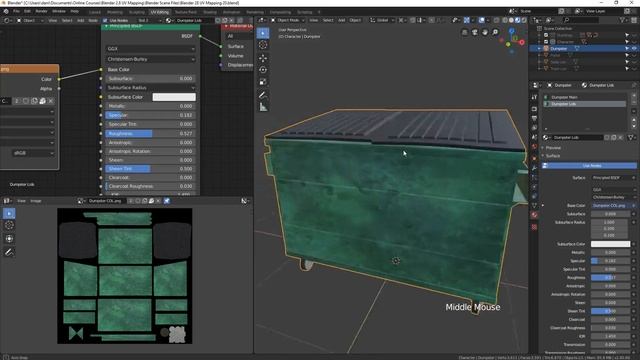Pin the image in UV editor header
The width and height of the screenshot is (640, 360).
pos(167,201)
